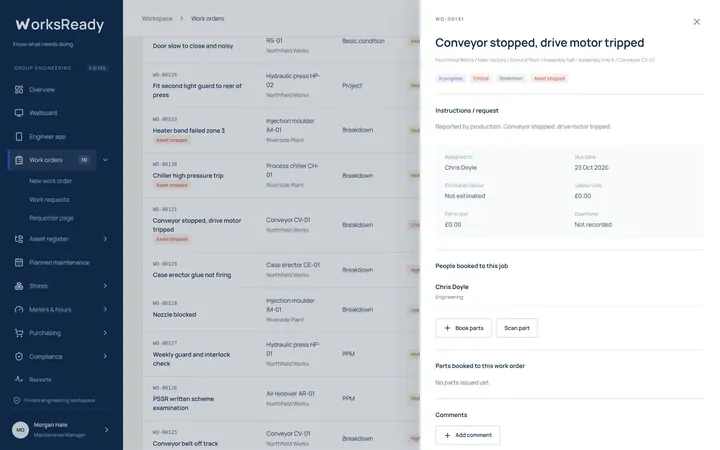Click the Reports pulse icon
The height and width of the screenshot is (450, 720).
[19, 379]
